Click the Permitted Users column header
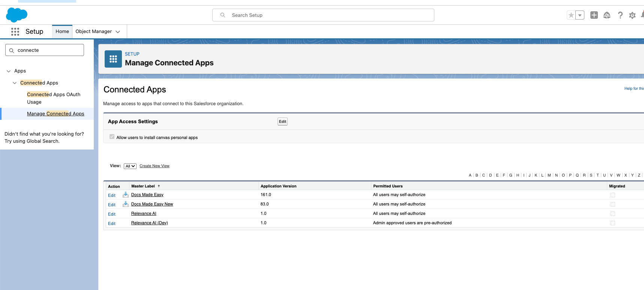The height and width of the screenshot is (290, 644). (x=388, y=186)
